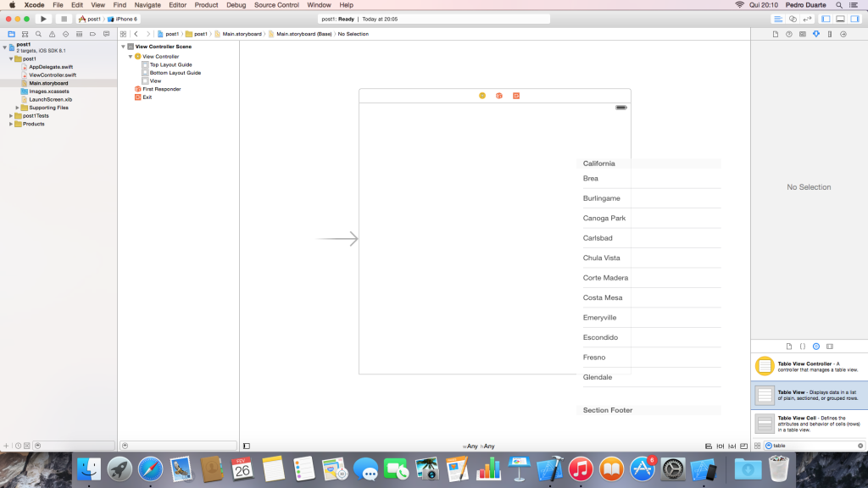This screenshot has width=868, height=488.
Task: Switch to the Assistant editor
Action: click(793, 19)
